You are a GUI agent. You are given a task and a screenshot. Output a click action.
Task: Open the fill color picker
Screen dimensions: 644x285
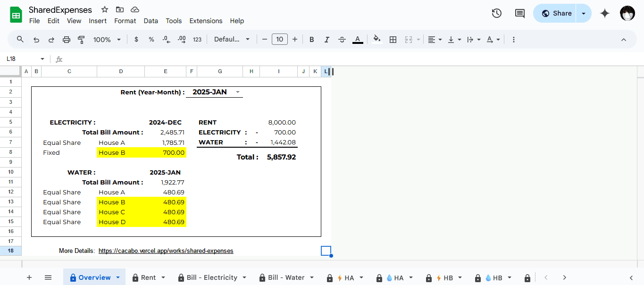pyautogui.click(x=376, y=40)
